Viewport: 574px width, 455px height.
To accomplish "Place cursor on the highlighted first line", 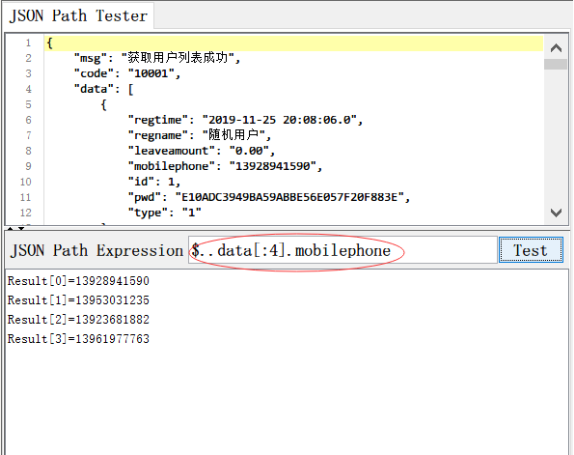I will pyautogui.click(x=294, y=43).
